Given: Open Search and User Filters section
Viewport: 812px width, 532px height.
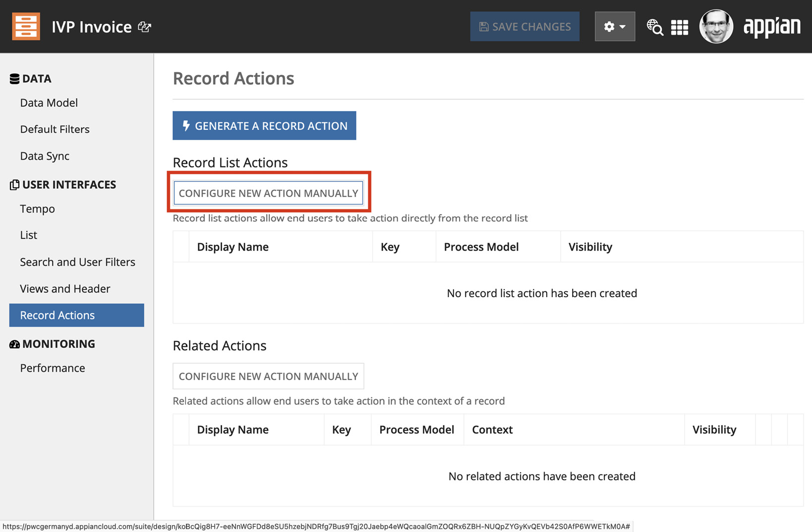Looking at the screenshot, I should (x=78, y=262).
